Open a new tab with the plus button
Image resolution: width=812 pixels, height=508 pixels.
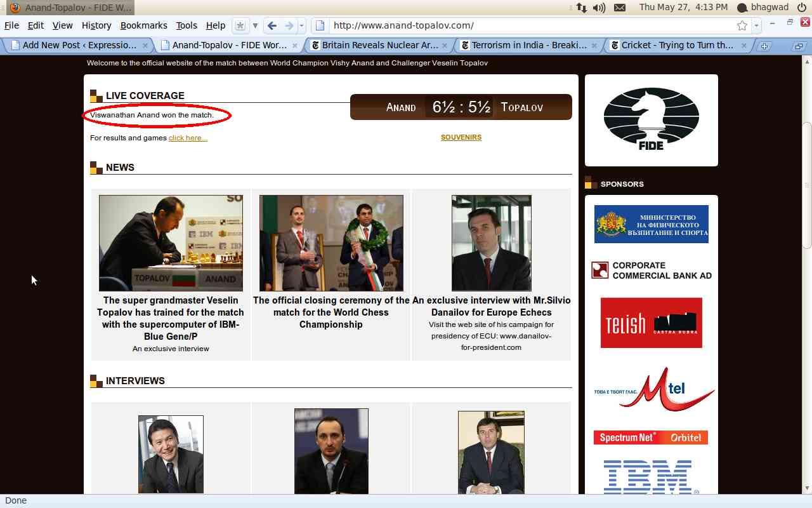coord(764,46)
